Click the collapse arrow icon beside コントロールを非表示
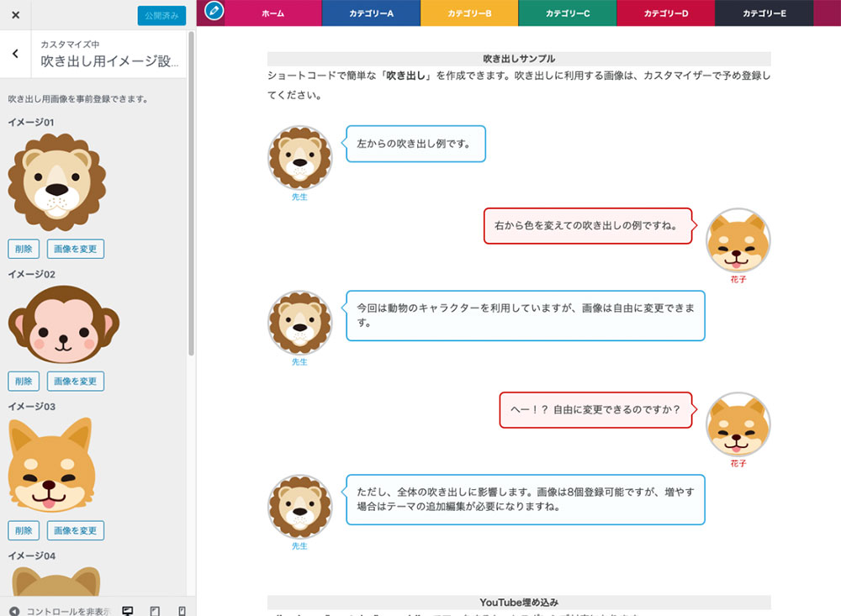Image resolution: width=841 pixels, height=616 pixels. click(x=14, y=611)
